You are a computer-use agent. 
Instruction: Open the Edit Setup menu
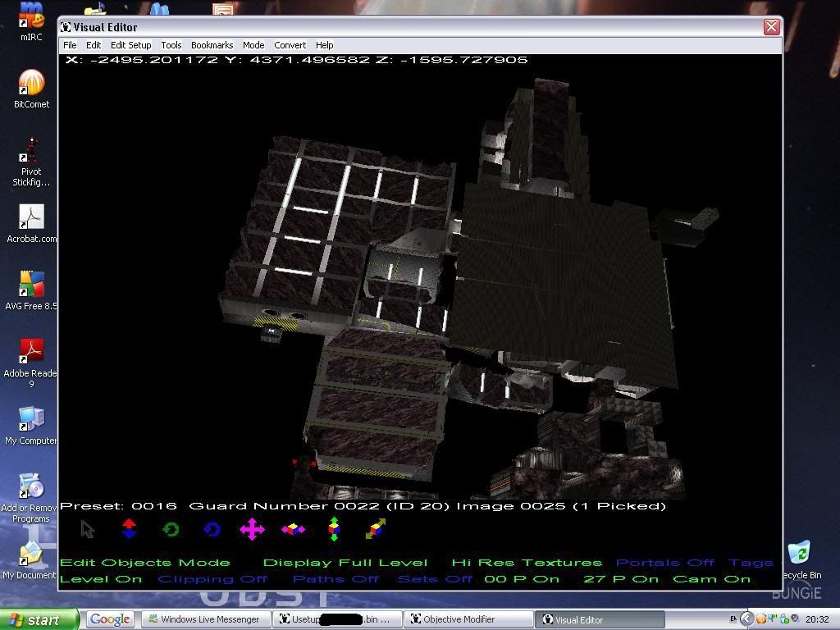[130, 45]
